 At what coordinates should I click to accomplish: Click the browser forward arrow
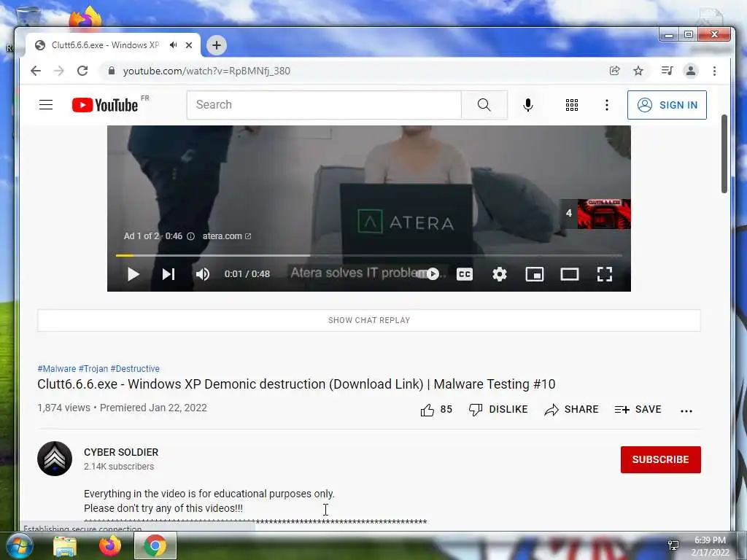(x=58, y=71)
